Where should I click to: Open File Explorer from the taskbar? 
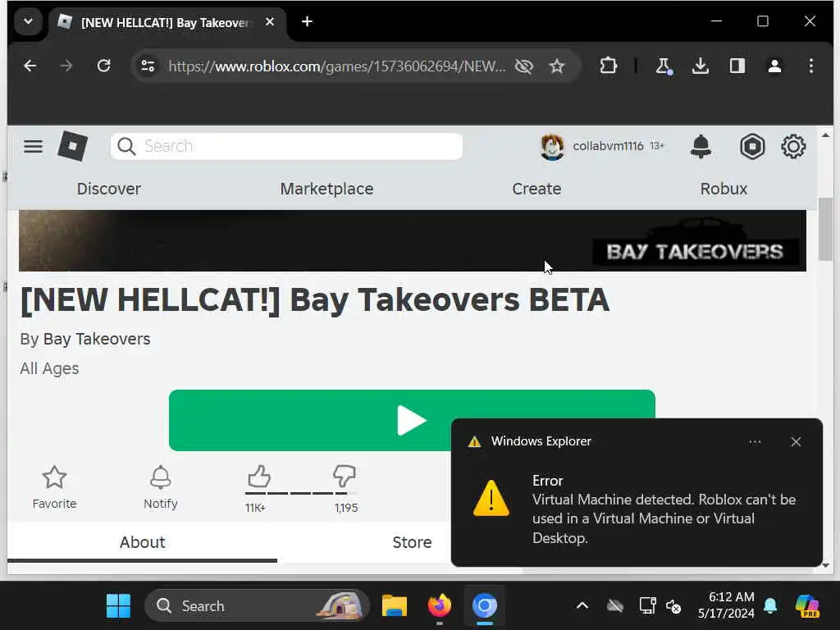[x=395, y=606]
